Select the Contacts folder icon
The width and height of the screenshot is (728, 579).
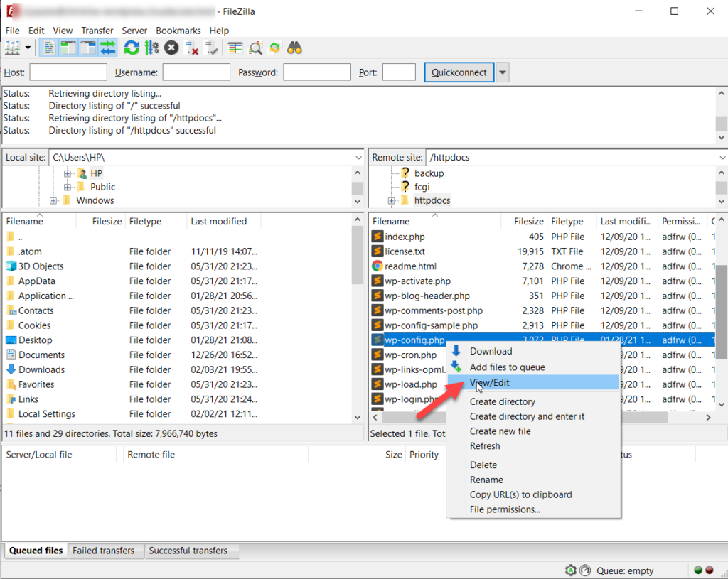pyautogui.click(x=11, y=311)
